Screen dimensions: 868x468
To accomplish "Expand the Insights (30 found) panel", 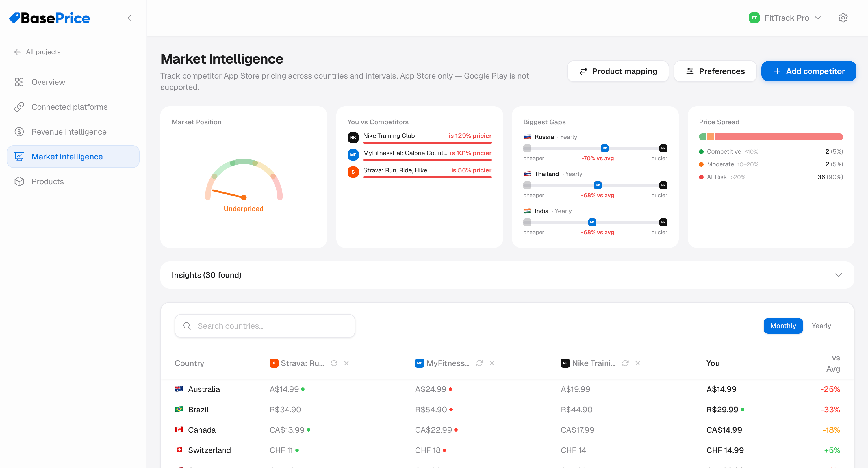I will tap(507, 275).
